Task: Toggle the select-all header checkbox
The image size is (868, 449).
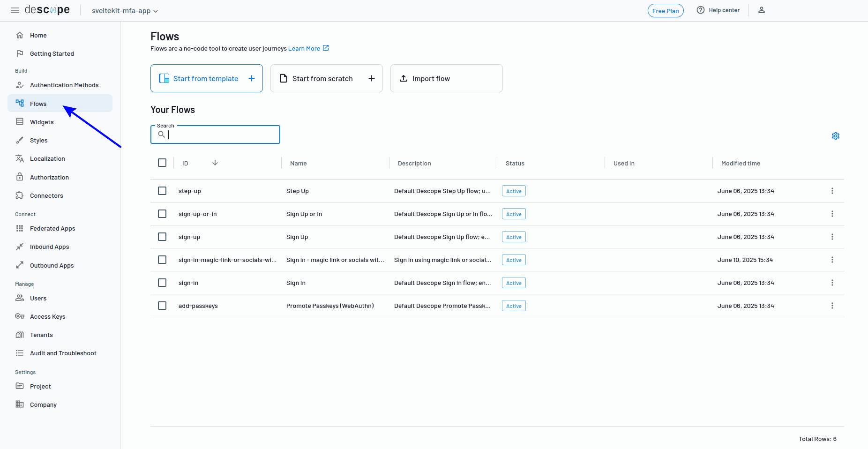Action: point(162,163)
